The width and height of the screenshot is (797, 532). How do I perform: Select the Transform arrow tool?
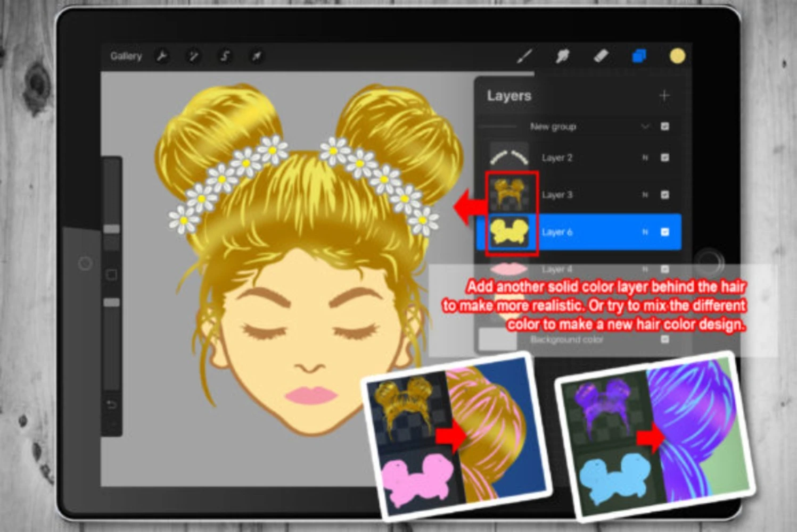(257, 56)
